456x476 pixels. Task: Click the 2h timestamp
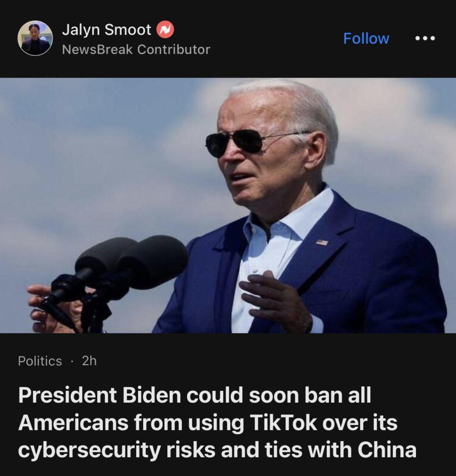tap(89, 361)
